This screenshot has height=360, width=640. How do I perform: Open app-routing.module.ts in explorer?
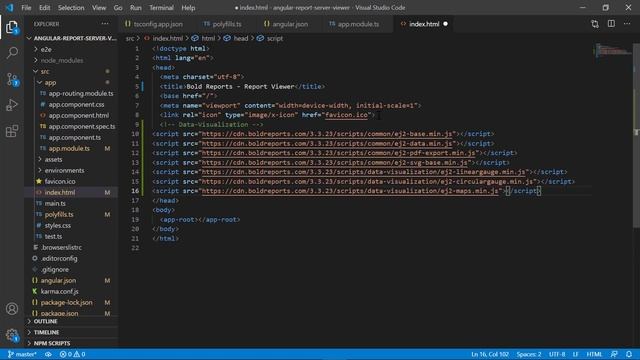[81, 93]
